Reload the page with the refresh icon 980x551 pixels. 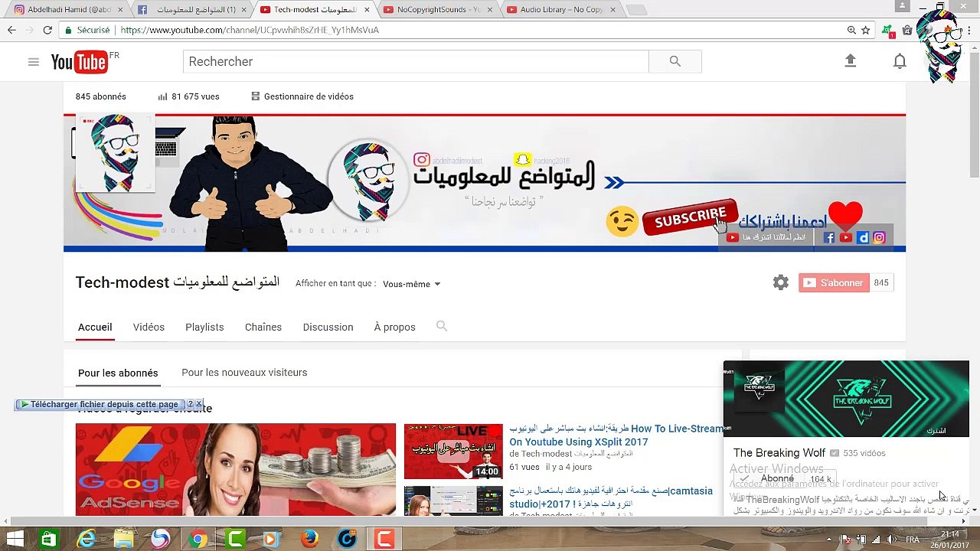click(47, 30)
